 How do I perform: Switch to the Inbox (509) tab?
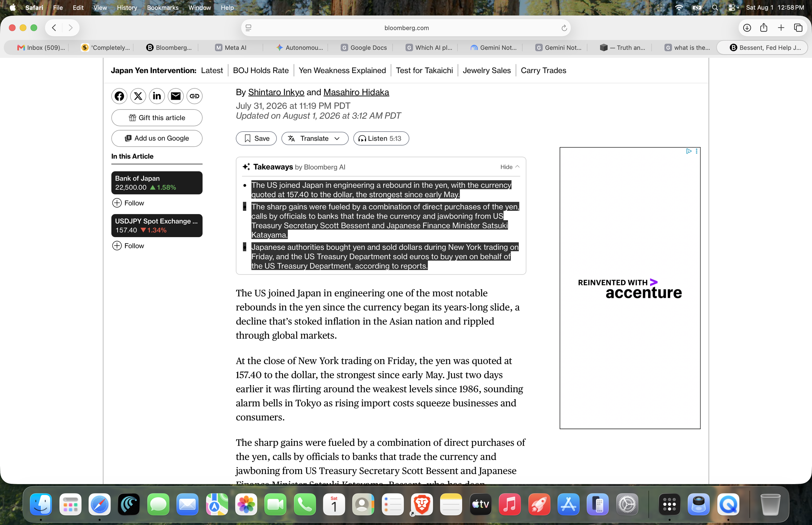click(x=41, y=48)
